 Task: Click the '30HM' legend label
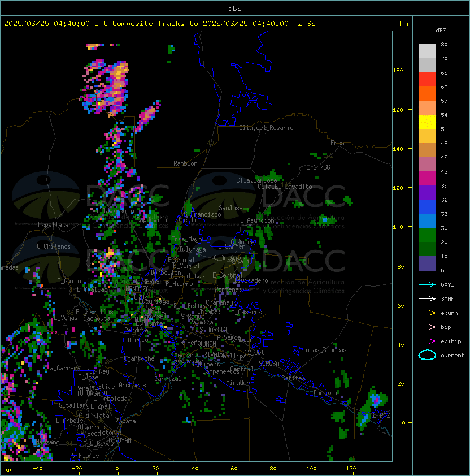click(447, 298)
